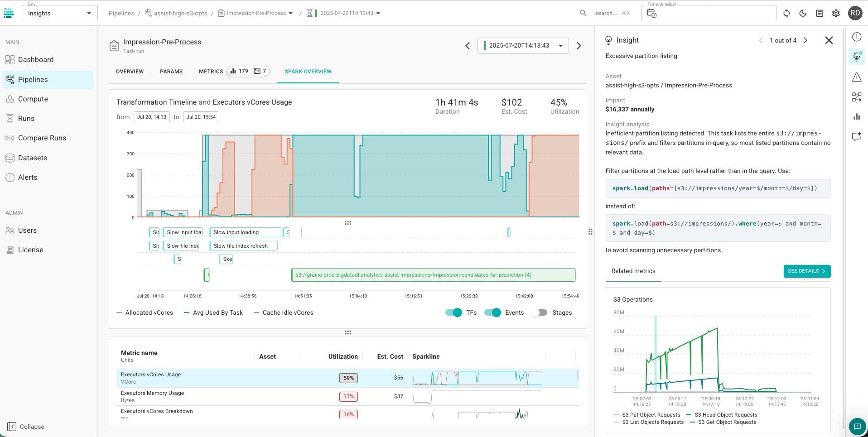Open the support chat bubble button
This screenshot has height=437, width=868.
(x=857, y=426)
